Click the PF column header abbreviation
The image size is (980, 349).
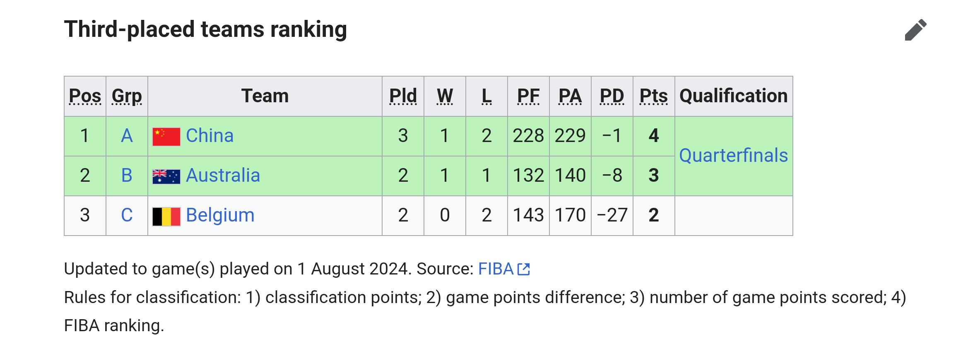point(528,96)
